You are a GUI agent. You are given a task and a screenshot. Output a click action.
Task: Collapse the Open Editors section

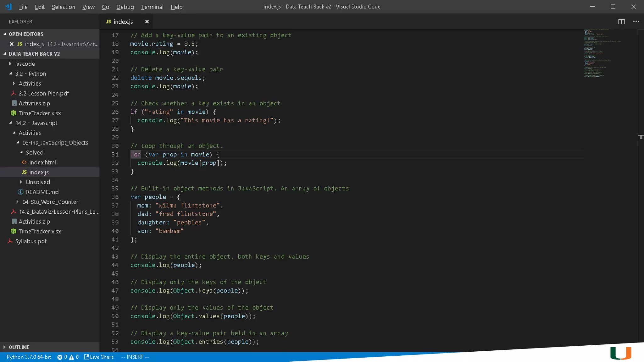coord(26,34)
